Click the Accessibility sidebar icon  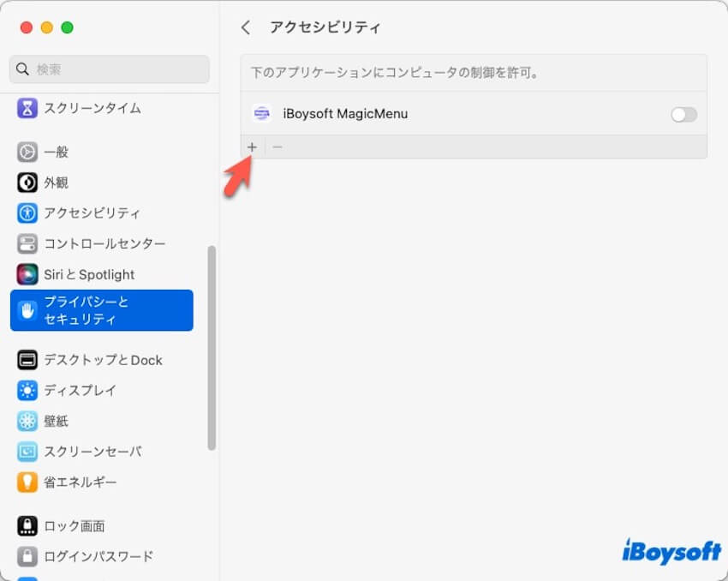[x=27, y=213]
